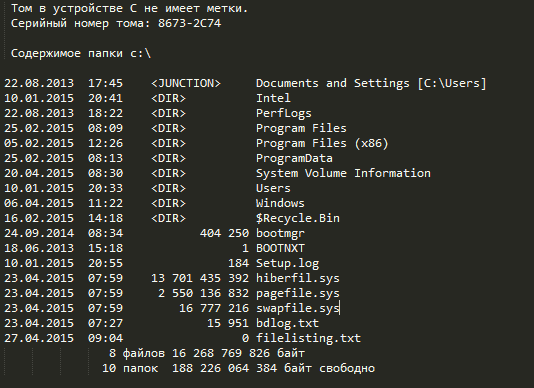Select the Program Files (x86) entry
The height and width of the screenshot is (388, 534).
pos(322,143)
